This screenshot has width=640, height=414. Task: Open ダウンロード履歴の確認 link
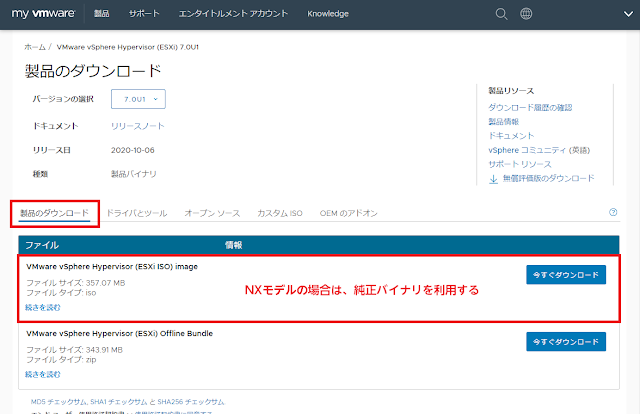pyautogui.click(x=530, y=107)
